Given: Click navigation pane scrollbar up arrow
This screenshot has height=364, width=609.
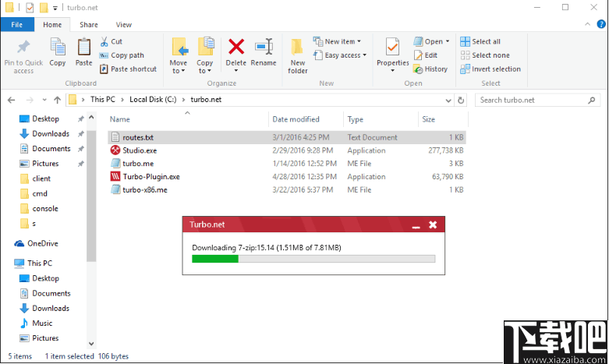Looking at the screenshot, I should point(91,117).
